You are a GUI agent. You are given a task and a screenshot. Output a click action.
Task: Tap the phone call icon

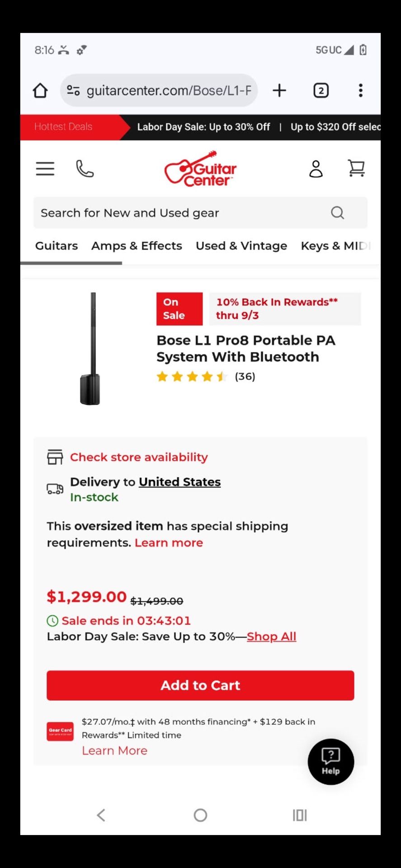(x=85, y=169)
